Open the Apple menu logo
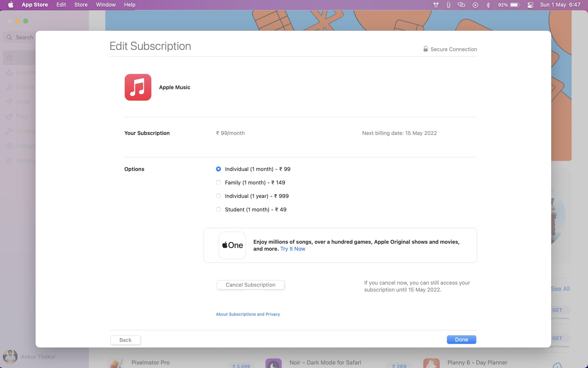Screen dimensions: 588x368 click(11, 5)
